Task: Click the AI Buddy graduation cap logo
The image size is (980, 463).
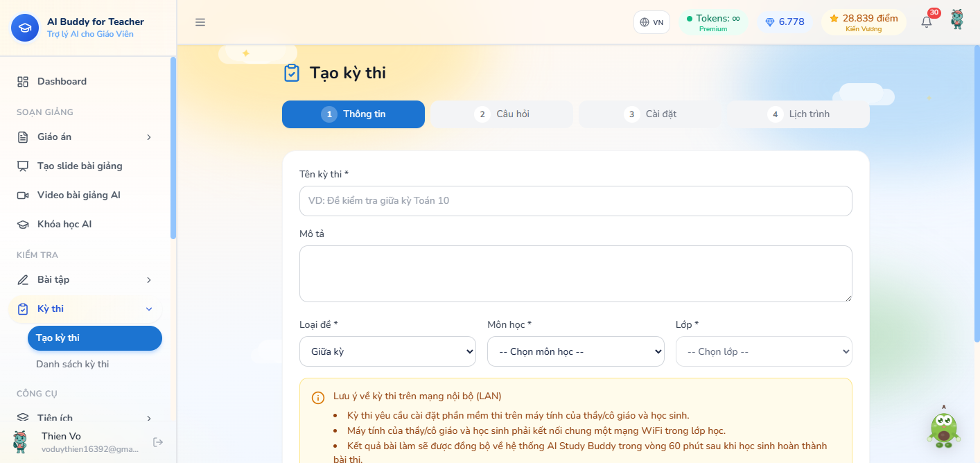Action: (x=25, y=28)
